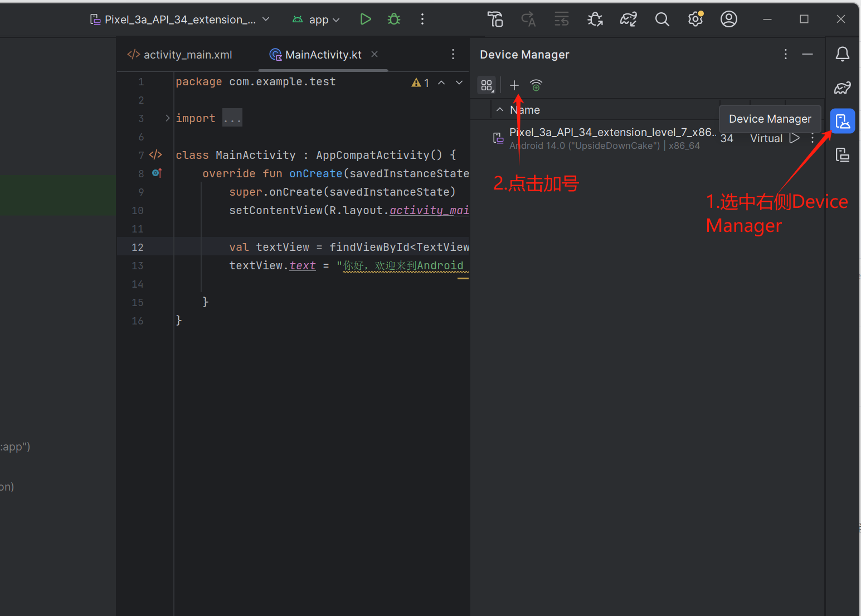Click the Debug app bug icon
This screenshot has height=616, width=861.
point(394,20)
